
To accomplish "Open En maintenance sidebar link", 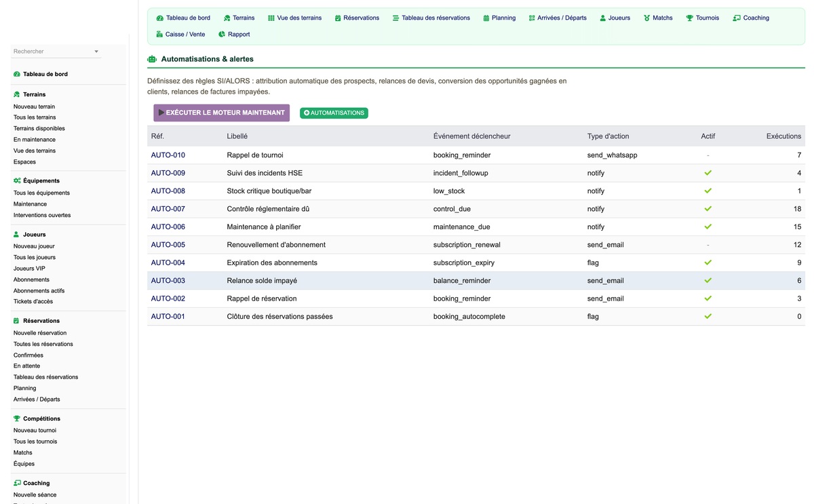I will click(x=35, y=140).
